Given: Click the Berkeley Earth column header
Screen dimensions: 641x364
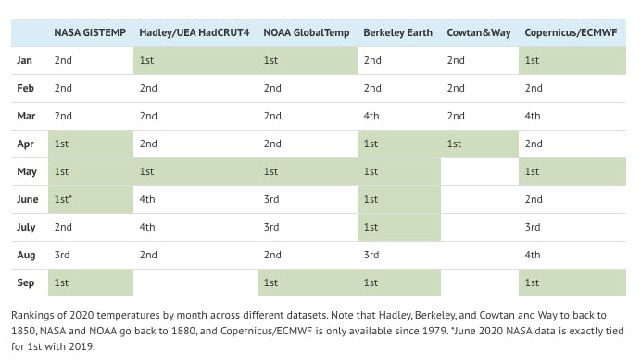Looking at the screenshot, I should (397, 32).
